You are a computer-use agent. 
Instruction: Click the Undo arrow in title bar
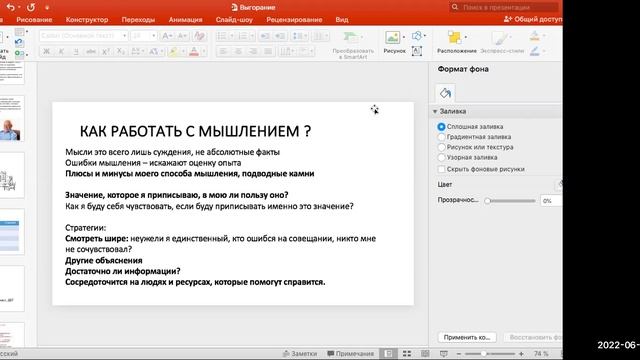pyautogui.click(x=11, y=7)
